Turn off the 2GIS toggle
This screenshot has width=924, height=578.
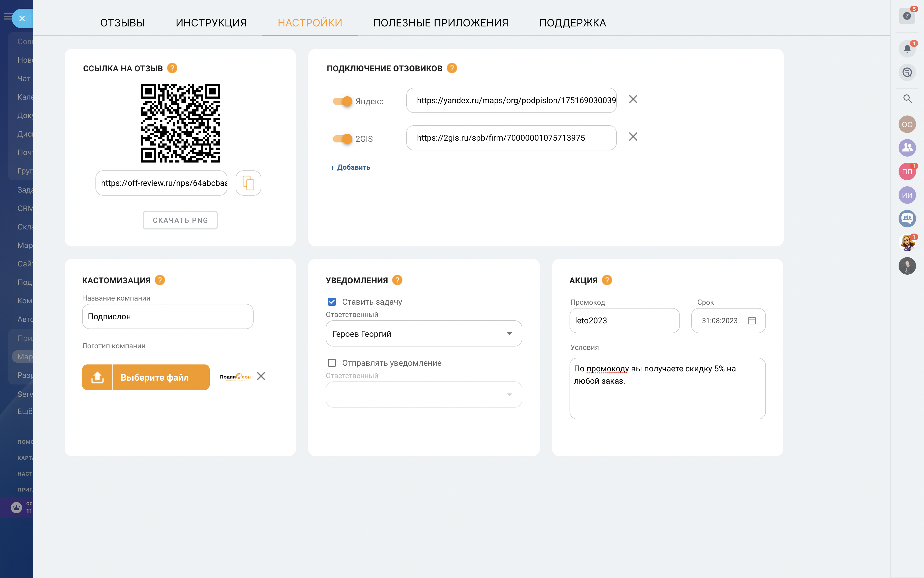click(x=342, y=139)
